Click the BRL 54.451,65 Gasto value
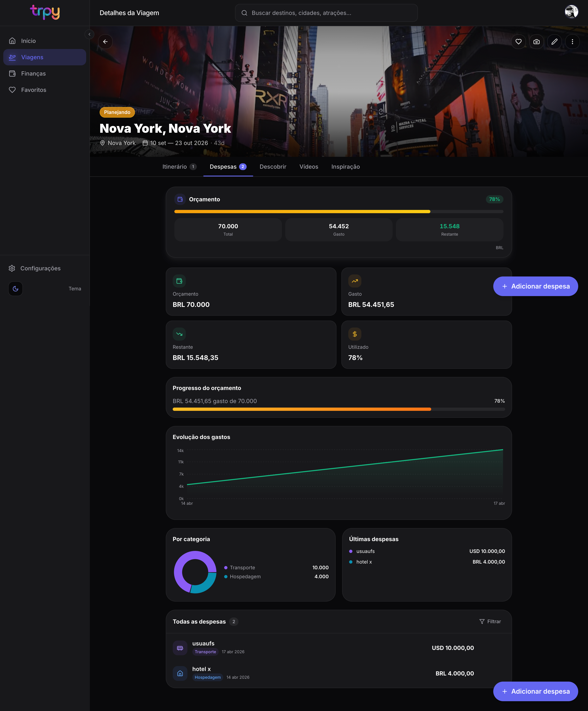The height and width of the screenshot is (711, 588). (371, 305)
